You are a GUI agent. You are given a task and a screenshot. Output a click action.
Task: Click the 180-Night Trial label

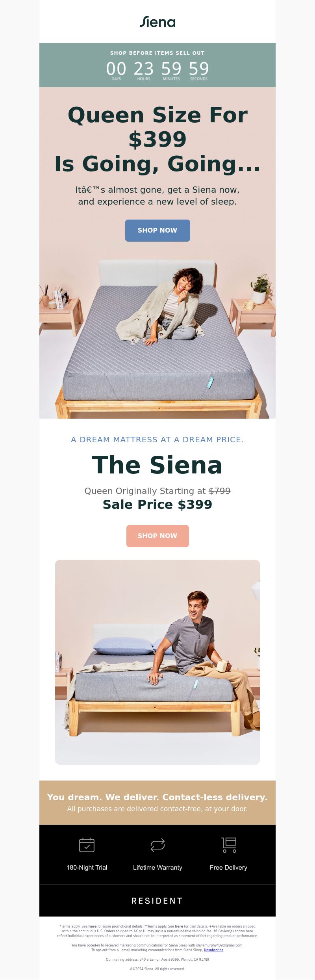tap(87, 867)
